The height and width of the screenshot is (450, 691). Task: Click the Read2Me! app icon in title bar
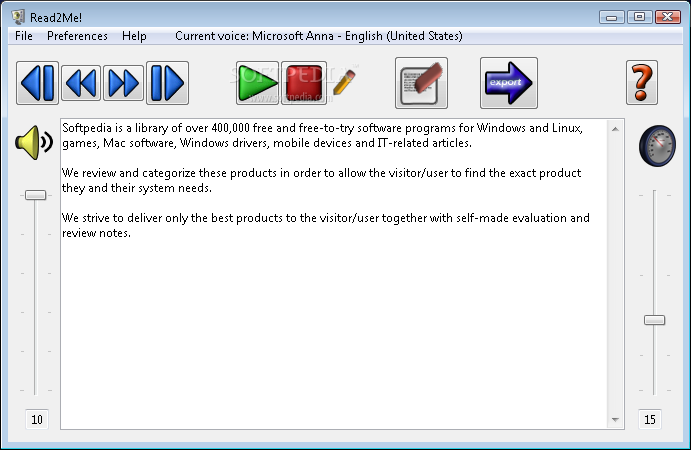[19, 17]
